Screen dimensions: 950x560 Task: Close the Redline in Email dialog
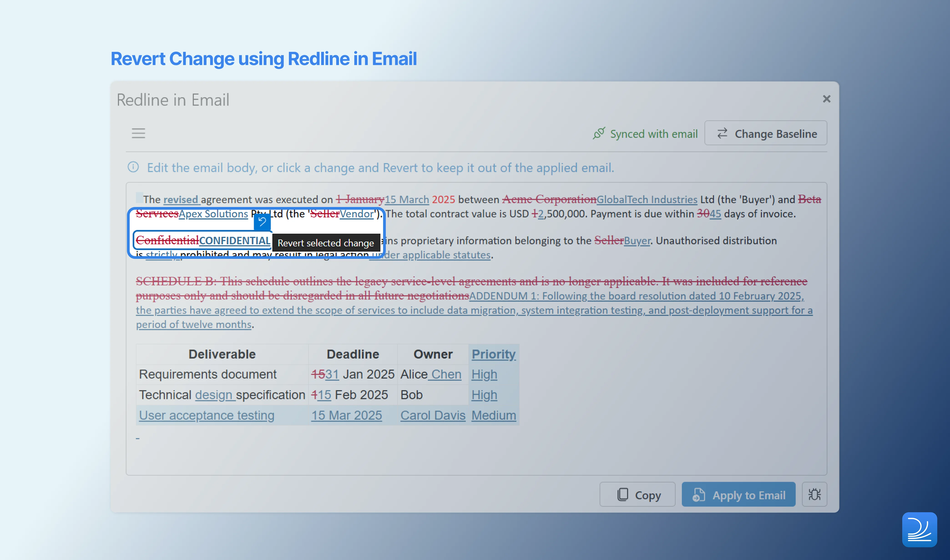(x=826, y=99)
